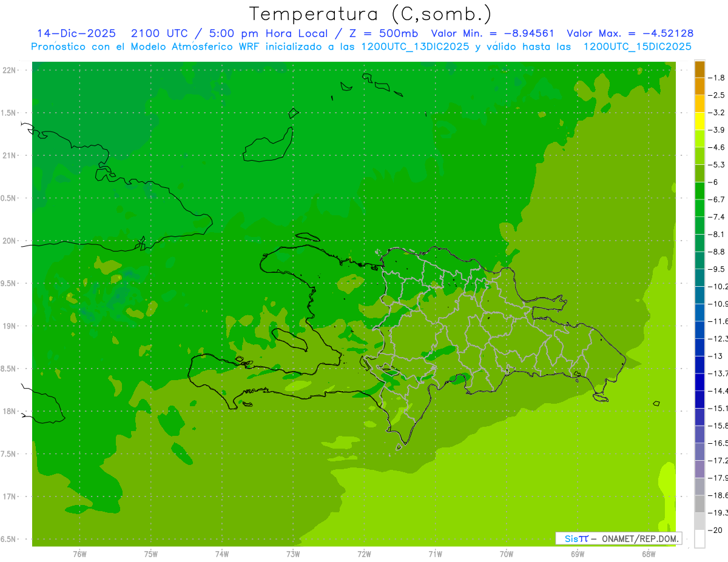728x562 pixels.
Task: Pick the yellow swatch between -3.2 and -3.9
Action: [x=699, y=121]
